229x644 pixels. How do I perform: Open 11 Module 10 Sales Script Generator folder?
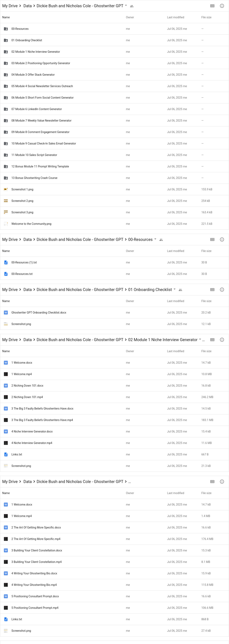pos(34,155)
